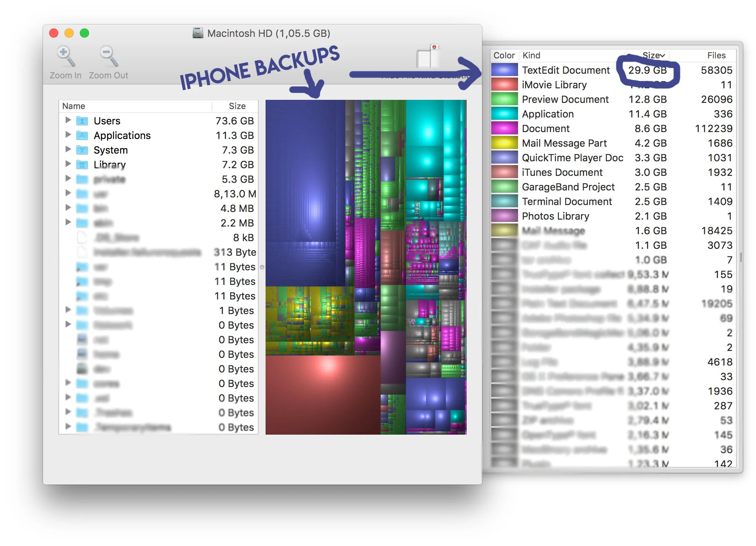Click the Macintosh HD disk icon in title
The image size is (756, 546).
click(198, 33)
